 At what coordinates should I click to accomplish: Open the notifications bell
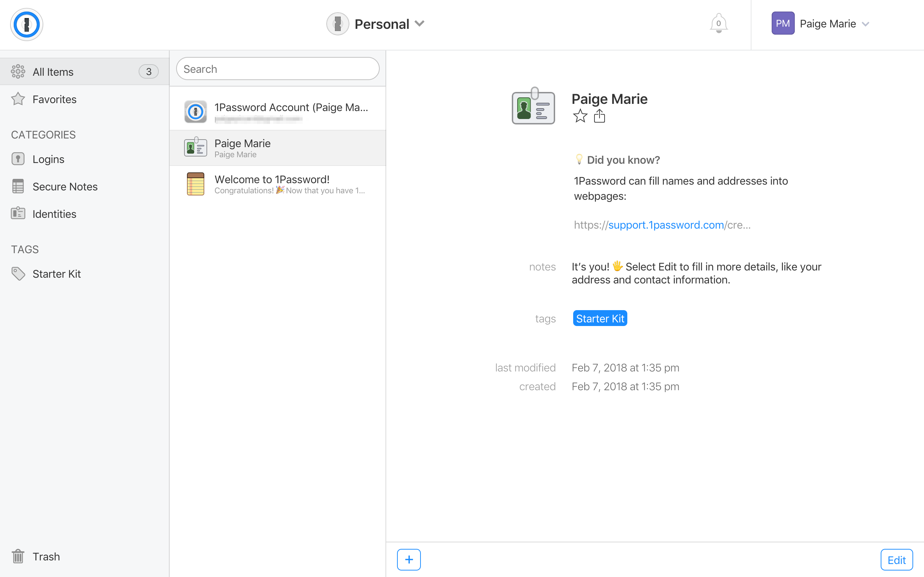[718, 24]
